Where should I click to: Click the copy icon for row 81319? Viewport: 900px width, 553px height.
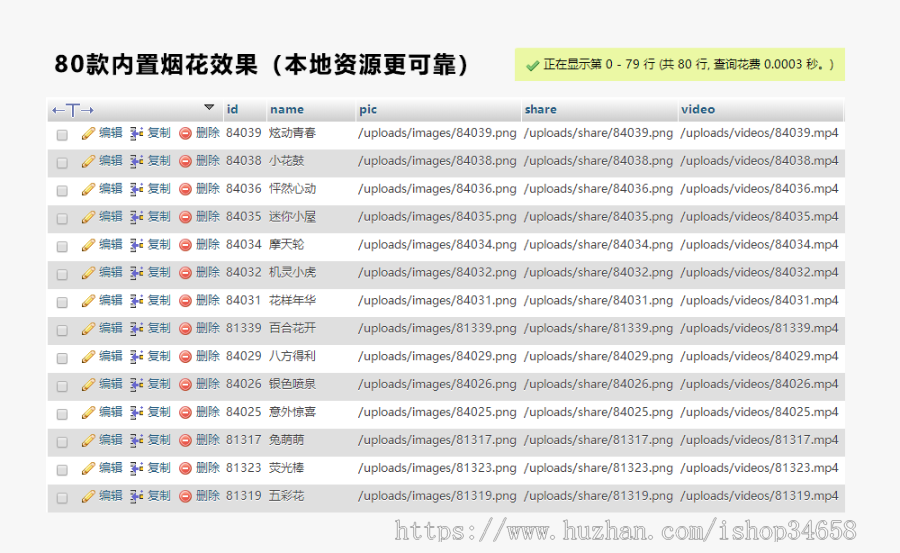pos(136,497)
